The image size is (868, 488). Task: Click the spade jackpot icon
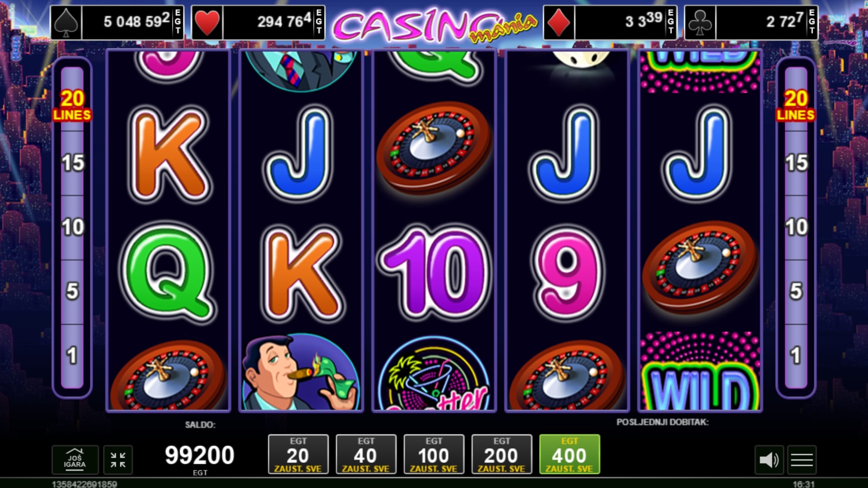coord(66,22)
